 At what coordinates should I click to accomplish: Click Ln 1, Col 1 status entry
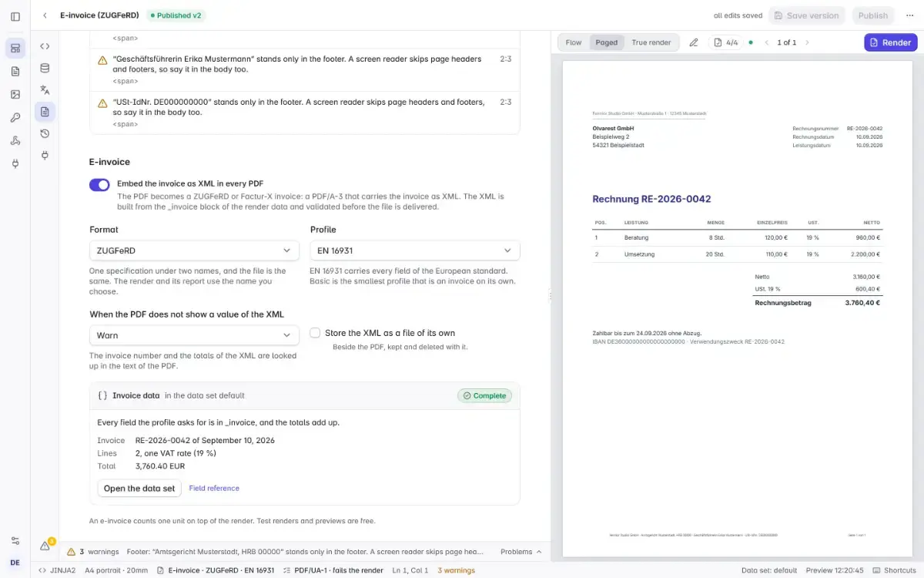[410, 570]
